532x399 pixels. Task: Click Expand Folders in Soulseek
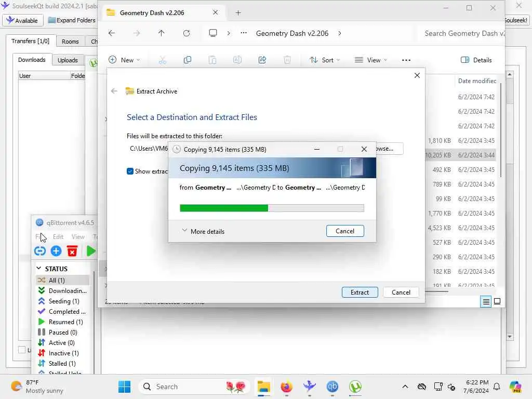point(72,20)
